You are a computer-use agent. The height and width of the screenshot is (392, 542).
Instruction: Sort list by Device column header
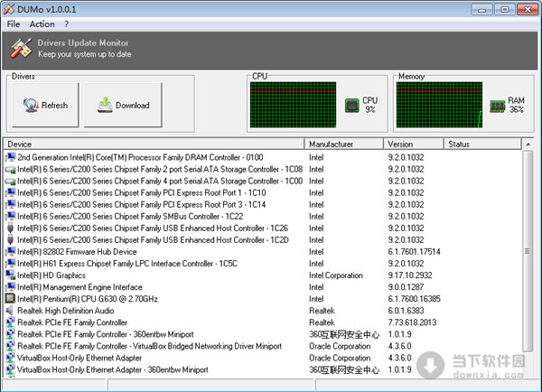[154, 145]
